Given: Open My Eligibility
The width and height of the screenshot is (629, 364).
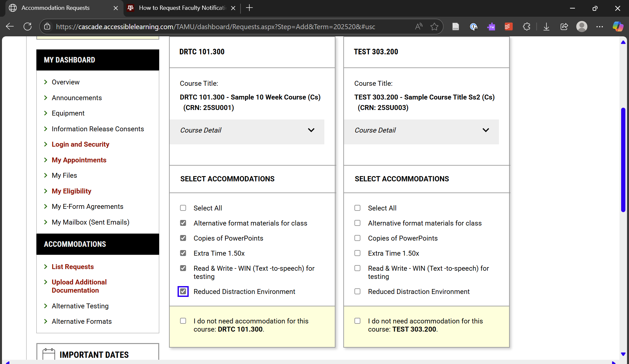Looking at the screenshot, I should point(71,191).
